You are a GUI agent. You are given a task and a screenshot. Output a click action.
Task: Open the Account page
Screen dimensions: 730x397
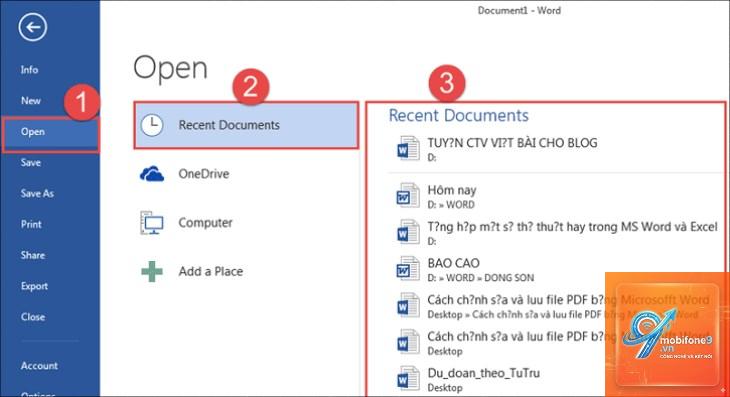point(39,366)
